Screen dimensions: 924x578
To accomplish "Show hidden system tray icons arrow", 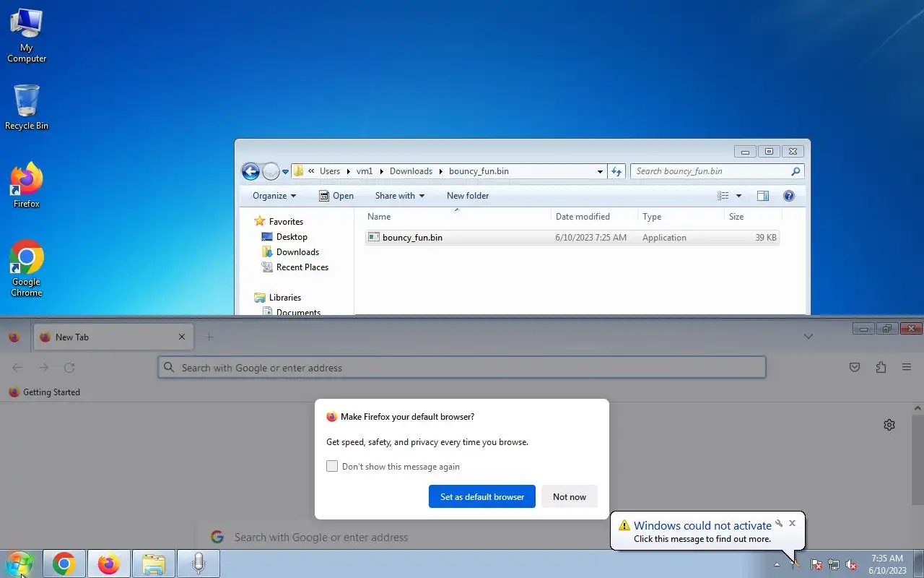I will tap(777, 564).
